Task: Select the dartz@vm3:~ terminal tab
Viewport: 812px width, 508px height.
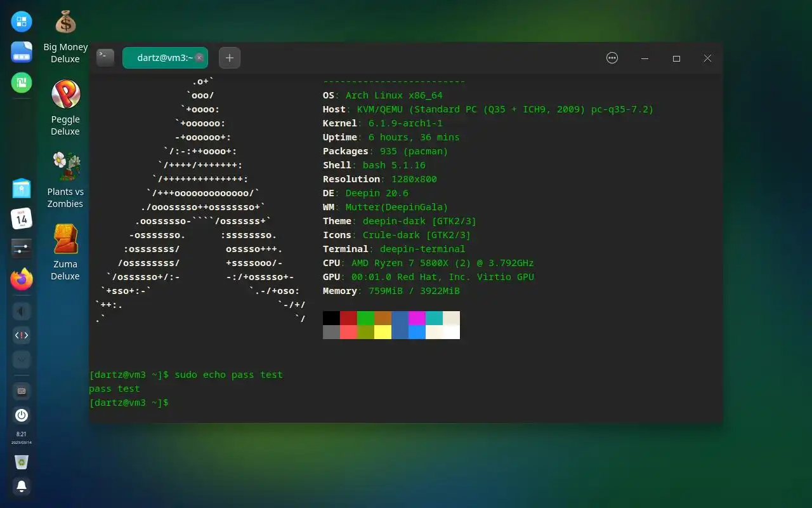Action: coord(165,58)
